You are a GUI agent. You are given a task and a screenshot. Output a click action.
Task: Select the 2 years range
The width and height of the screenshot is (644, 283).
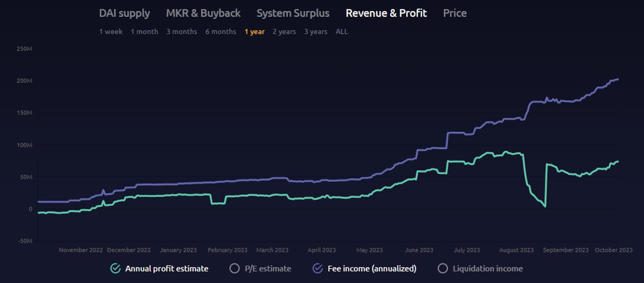point(284,32)
